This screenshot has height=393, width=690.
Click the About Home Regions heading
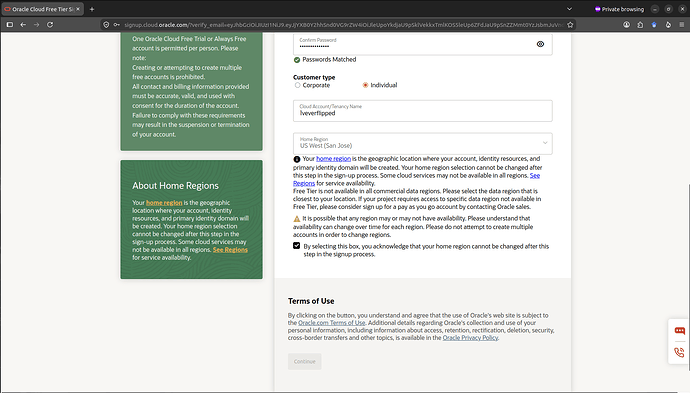[176, 186]
